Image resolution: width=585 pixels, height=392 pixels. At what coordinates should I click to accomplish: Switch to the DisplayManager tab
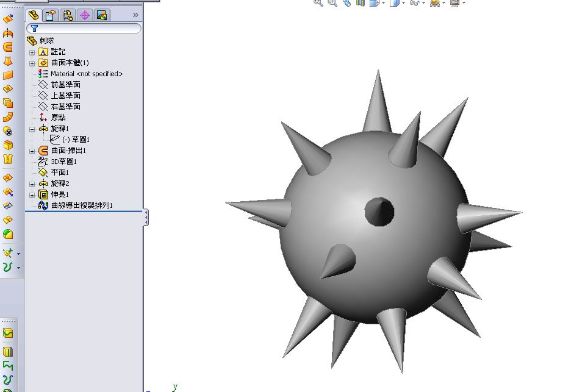(101, 15)
